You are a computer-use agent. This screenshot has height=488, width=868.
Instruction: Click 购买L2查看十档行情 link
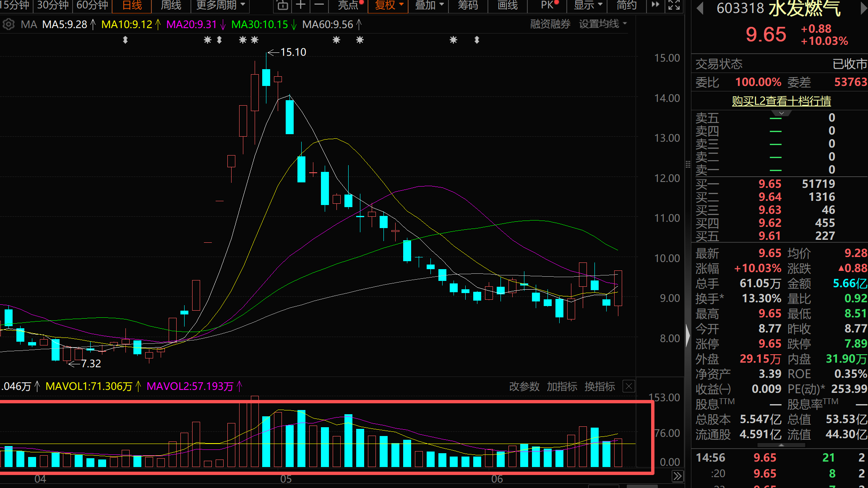(x=781, y=101)
